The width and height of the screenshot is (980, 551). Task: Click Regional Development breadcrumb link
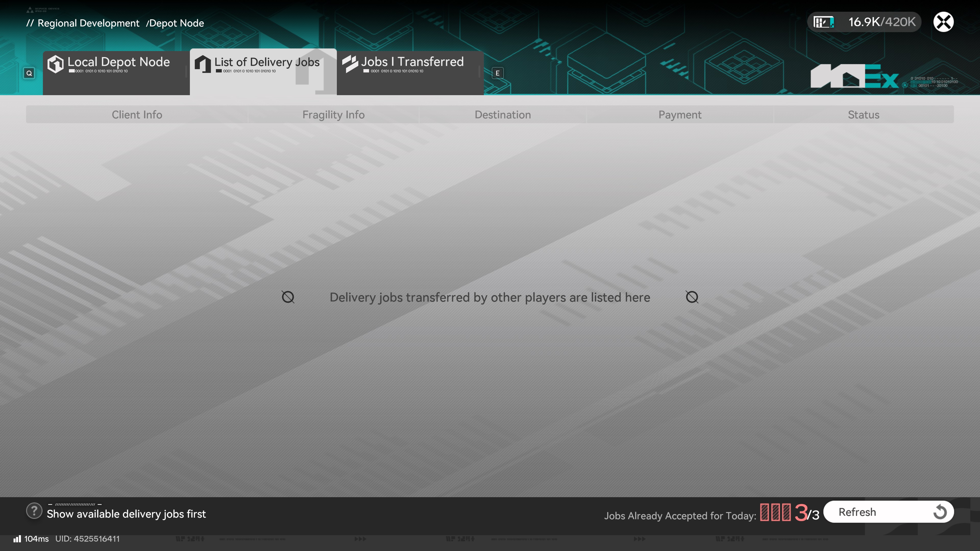pyautogui.click(x=88, y=23)
